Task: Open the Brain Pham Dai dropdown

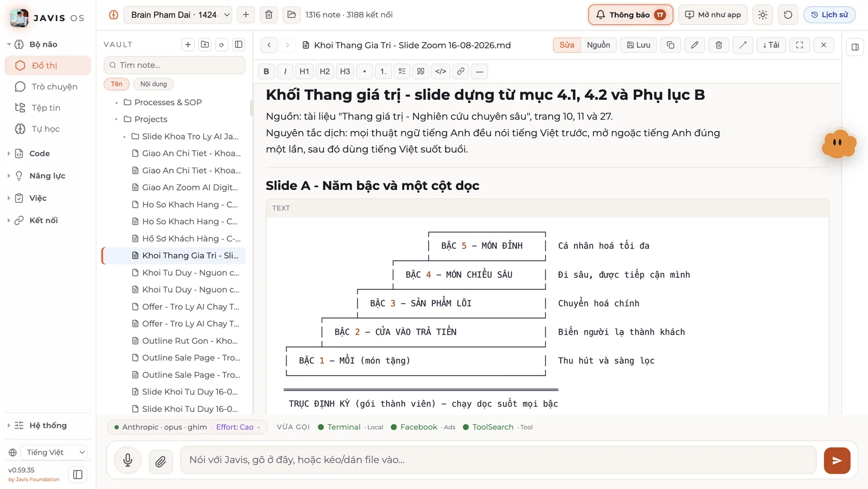Action: point(178,15)
